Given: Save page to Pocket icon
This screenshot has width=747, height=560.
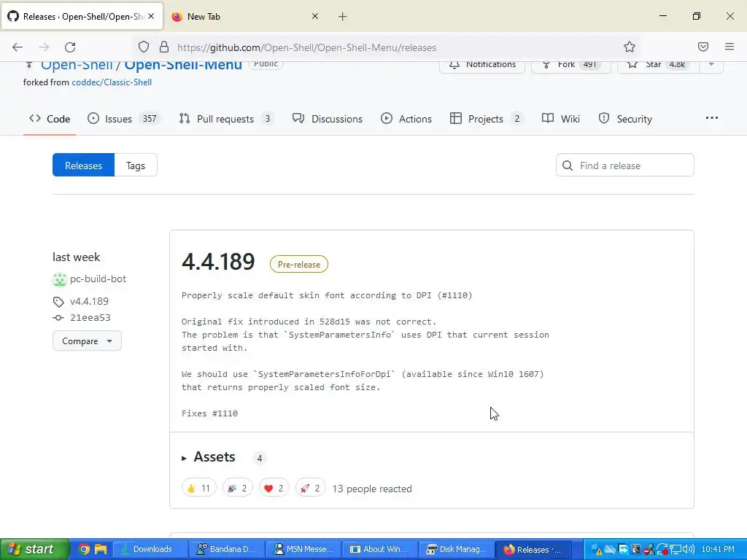Looking at the screenshot, I should pyautogui.click(x=703, y=47).
